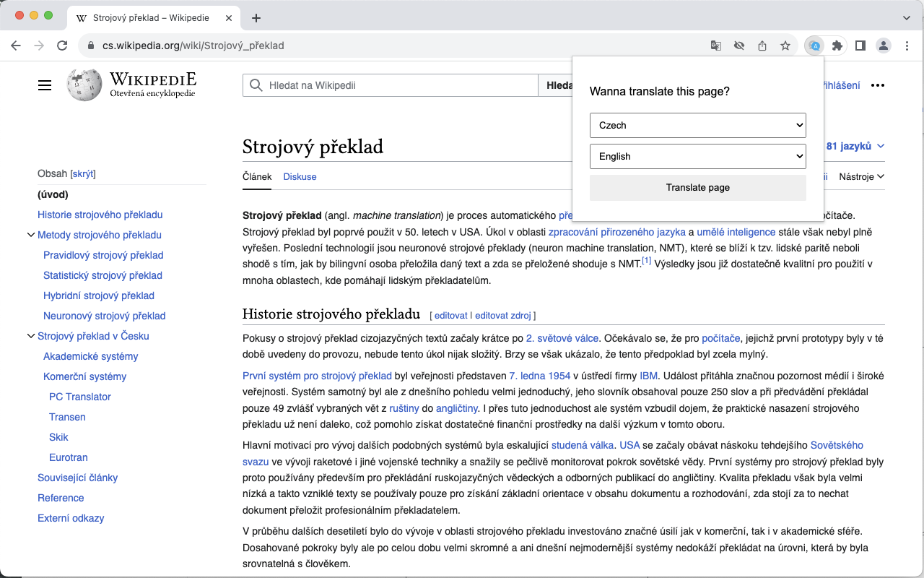The image size is (924, 578).
Task: Open the translation extension icon
Action: [814, 45]
